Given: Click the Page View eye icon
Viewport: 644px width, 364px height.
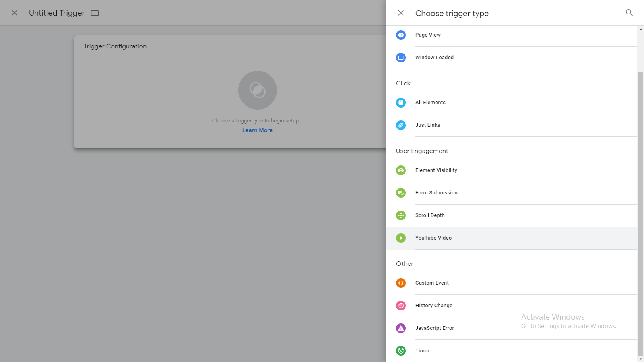Looking at the screenshot, I should coord(401,35).
